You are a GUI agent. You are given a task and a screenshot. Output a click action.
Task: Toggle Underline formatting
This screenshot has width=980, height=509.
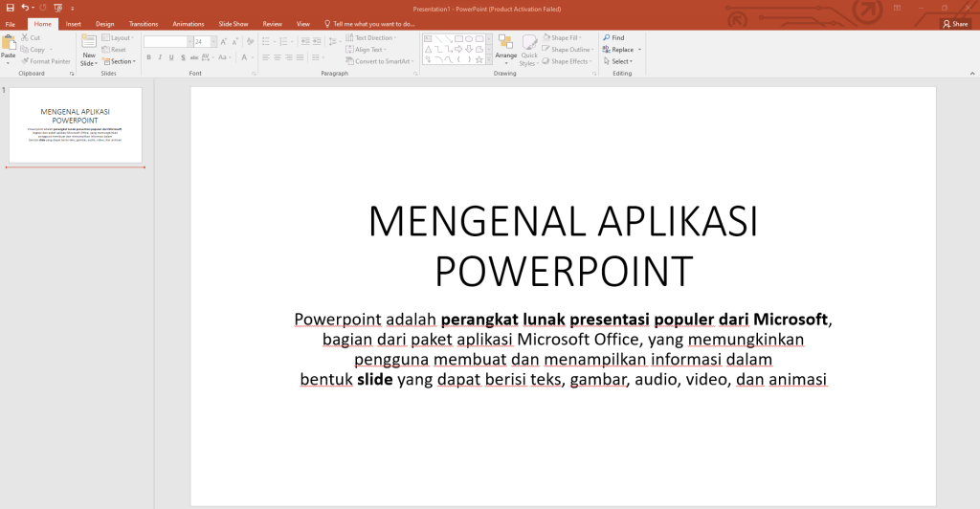171,57
